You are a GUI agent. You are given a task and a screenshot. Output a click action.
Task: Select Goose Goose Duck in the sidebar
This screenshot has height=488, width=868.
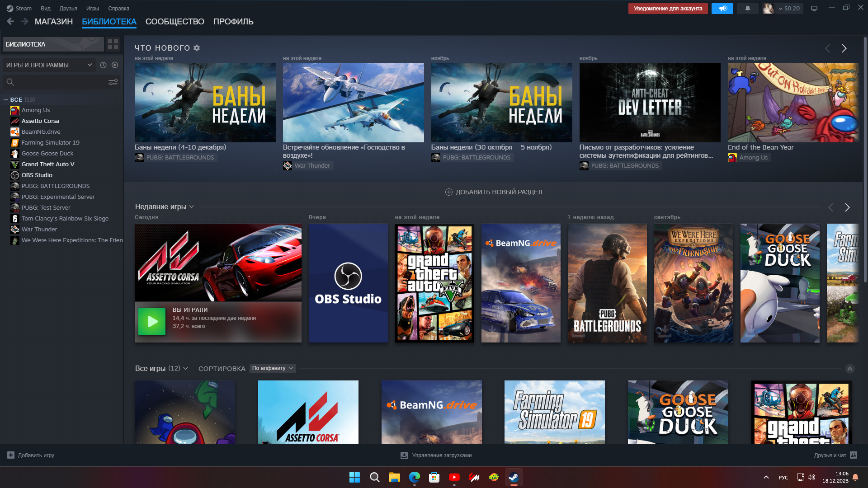coord(47,154)
